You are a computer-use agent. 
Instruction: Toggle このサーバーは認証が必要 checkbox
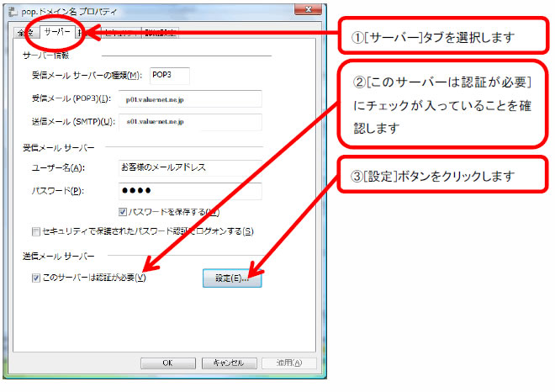[34, 278]
